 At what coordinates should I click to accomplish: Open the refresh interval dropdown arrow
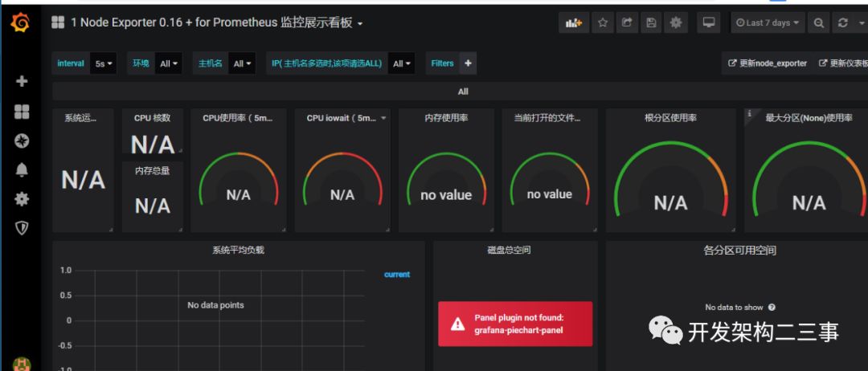(862, 22)
